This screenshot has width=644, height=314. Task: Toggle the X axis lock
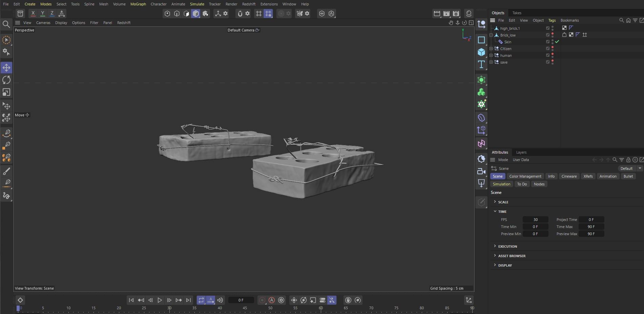(33, 14)
